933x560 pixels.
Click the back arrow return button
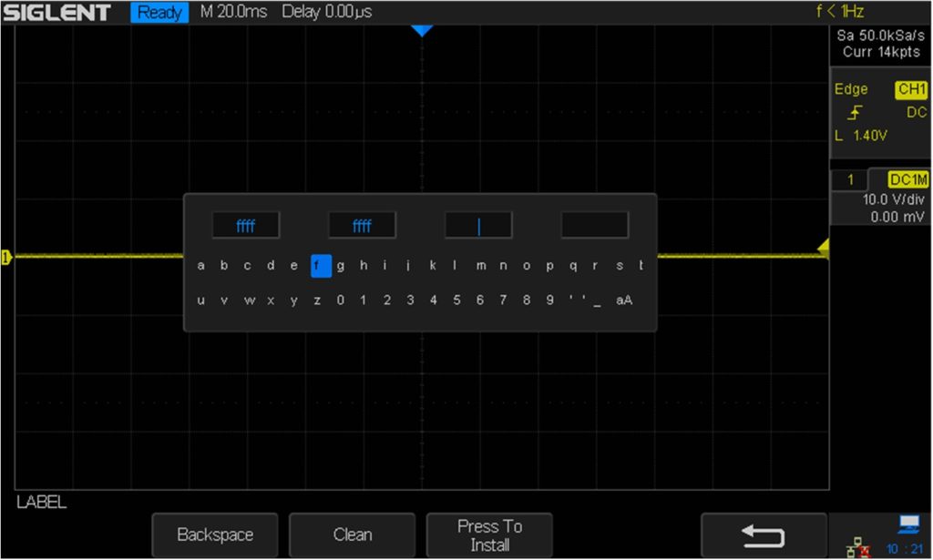764,535
